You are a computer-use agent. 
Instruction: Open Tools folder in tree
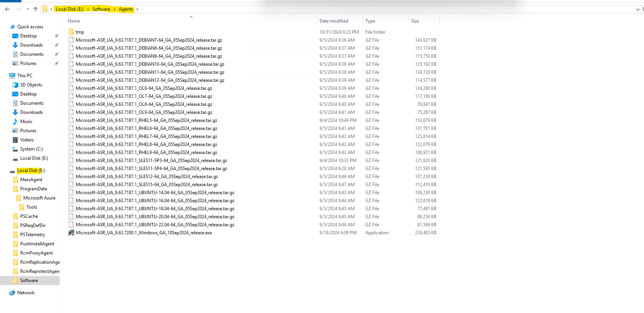(x=32, y=207)
